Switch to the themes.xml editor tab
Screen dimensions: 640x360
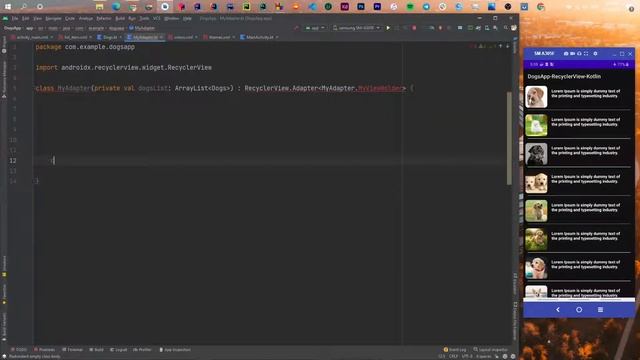pos(219,37)
